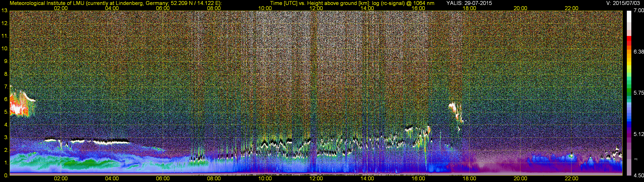
Task: Click the 0 km height axis label
Action: coord(6,176)
